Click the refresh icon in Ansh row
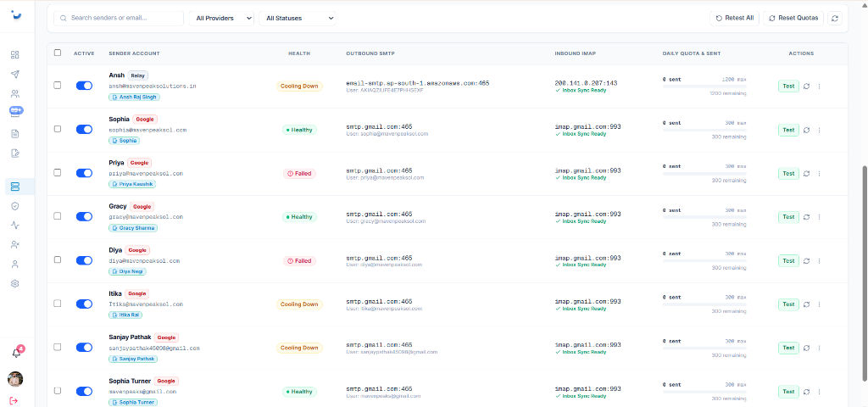The height and width of the screenshot is (407, 868). coord(807,86)
